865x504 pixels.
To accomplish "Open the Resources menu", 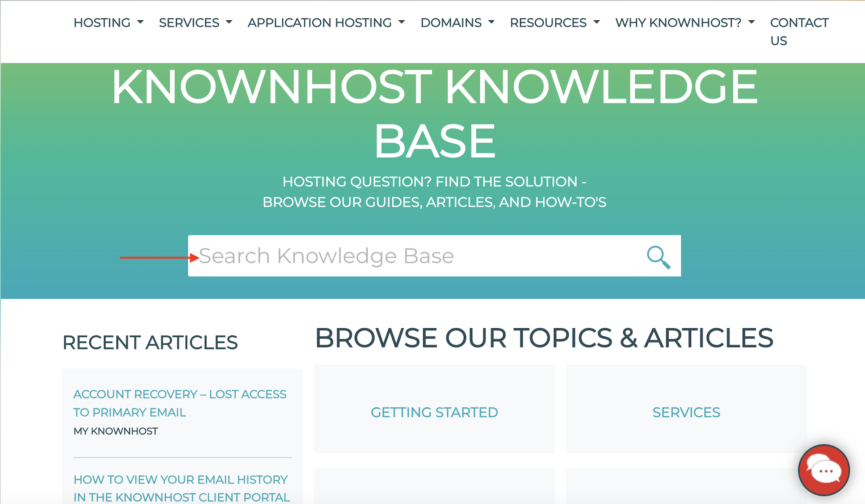I will pyautogui.click(x=555, y=22).
